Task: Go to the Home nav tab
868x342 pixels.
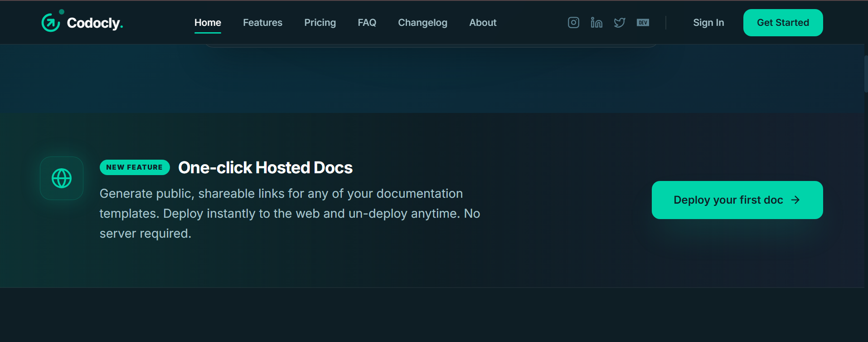Action: click(x=208, y=23)
